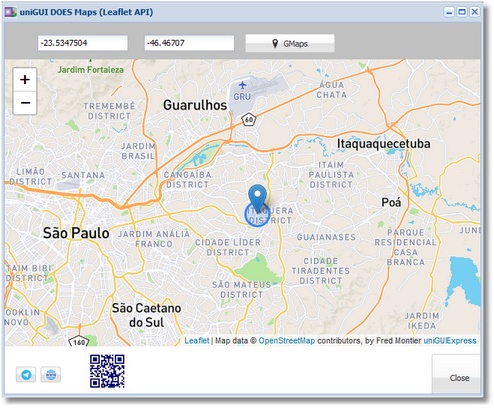Click the QR code image

click(x=107, y=371)
